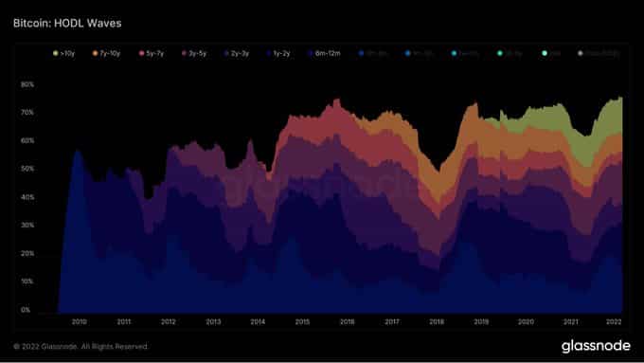This screenshot has height=363, width=644.
Task: Click the 2012 x-axis label
Action: point(169,322)
